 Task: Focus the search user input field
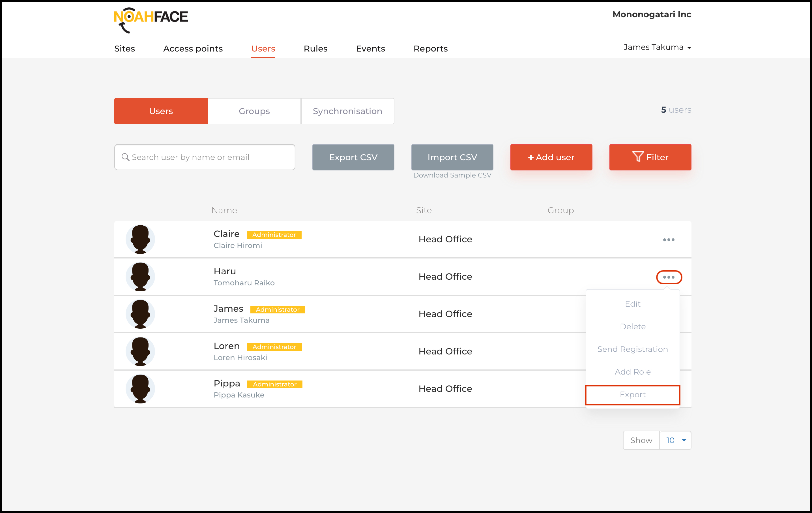[x=209, y=157]
